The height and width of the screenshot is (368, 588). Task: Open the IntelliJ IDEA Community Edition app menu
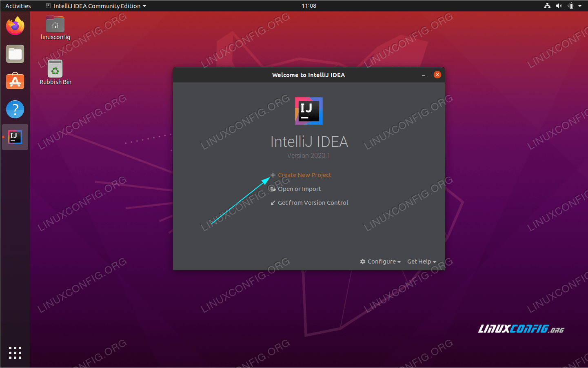coord(96,6)
